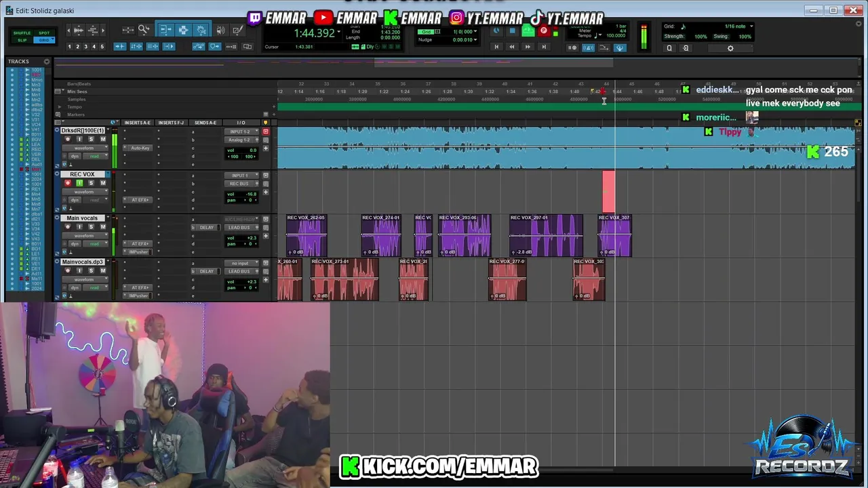Click I/O column header
The width and height of the screenshot is (868, 488).
tap(241, 123)
